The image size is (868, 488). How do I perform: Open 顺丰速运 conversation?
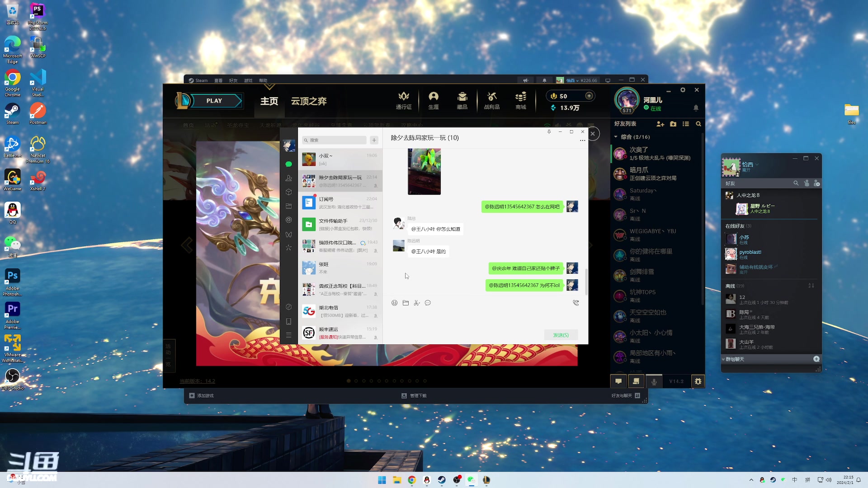[340, 333]
